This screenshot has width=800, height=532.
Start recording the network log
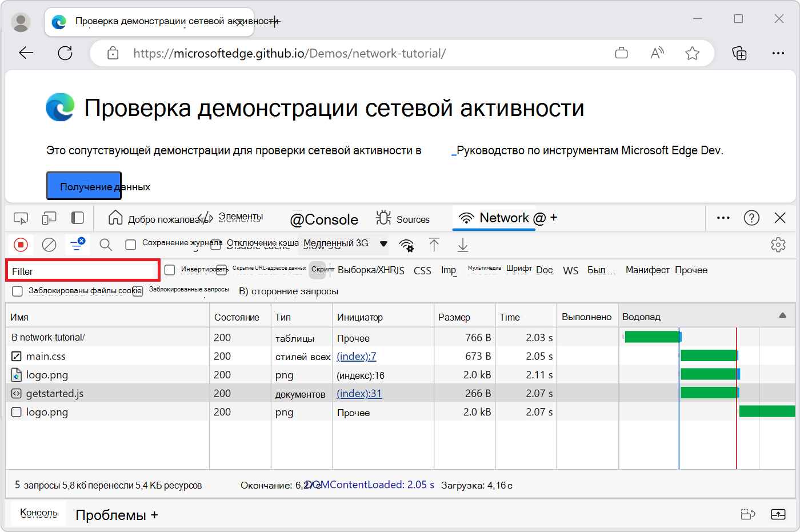point(21,245)
